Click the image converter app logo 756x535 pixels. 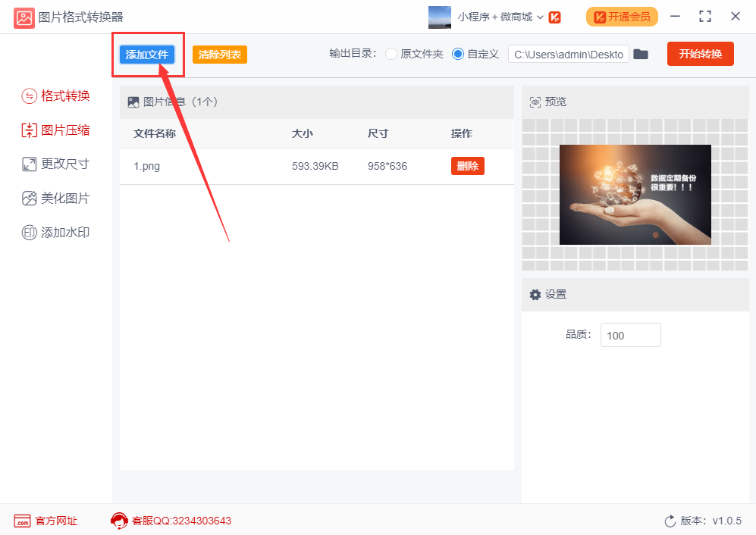[24, 18]
